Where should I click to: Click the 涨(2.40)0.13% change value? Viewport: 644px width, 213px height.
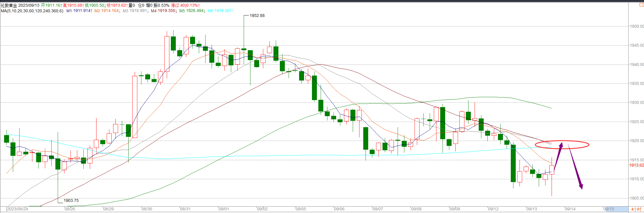185,6
